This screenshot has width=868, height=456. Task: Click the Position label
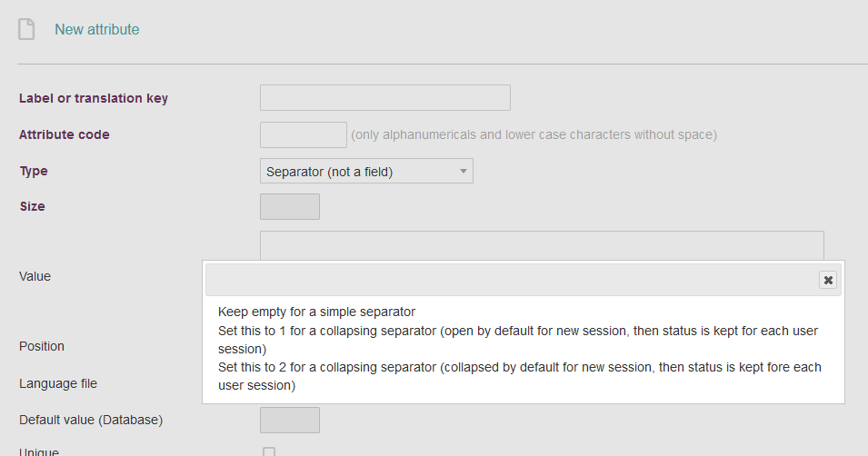coord(42,346)
